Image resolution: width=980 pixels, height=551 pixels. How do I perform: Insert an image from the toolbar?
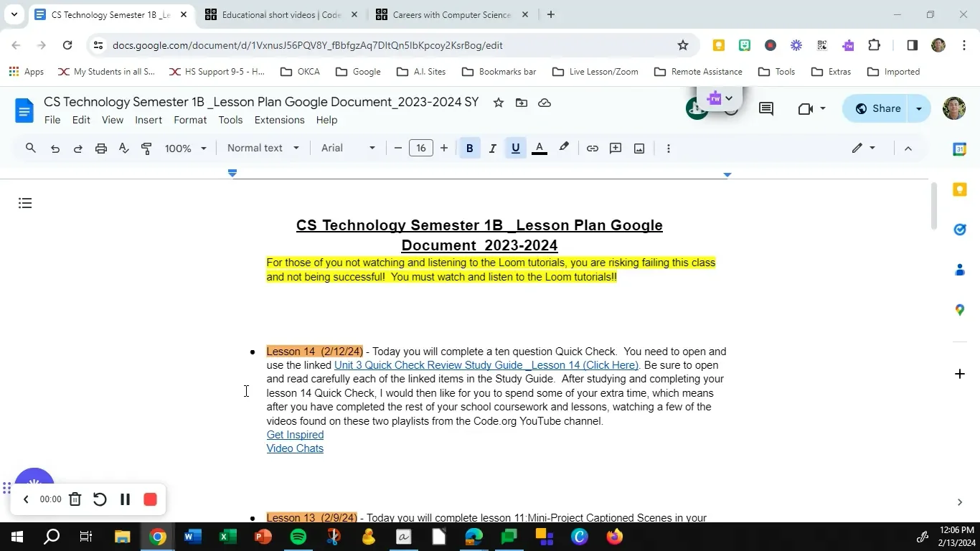pos(639,149)
